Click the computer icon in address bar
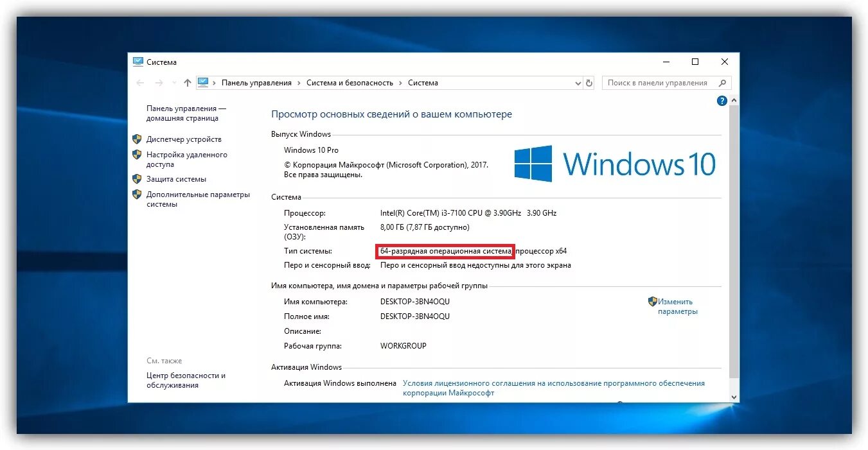This screenshot has height=450, width=868. point(204,82)
